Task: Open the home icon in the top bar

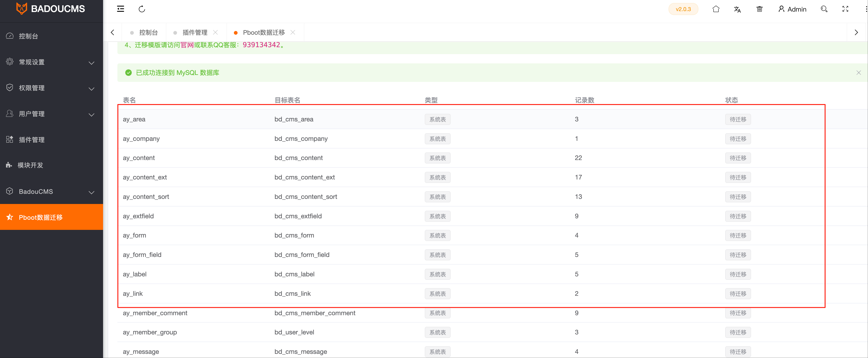Action: [x=716, y=9]
